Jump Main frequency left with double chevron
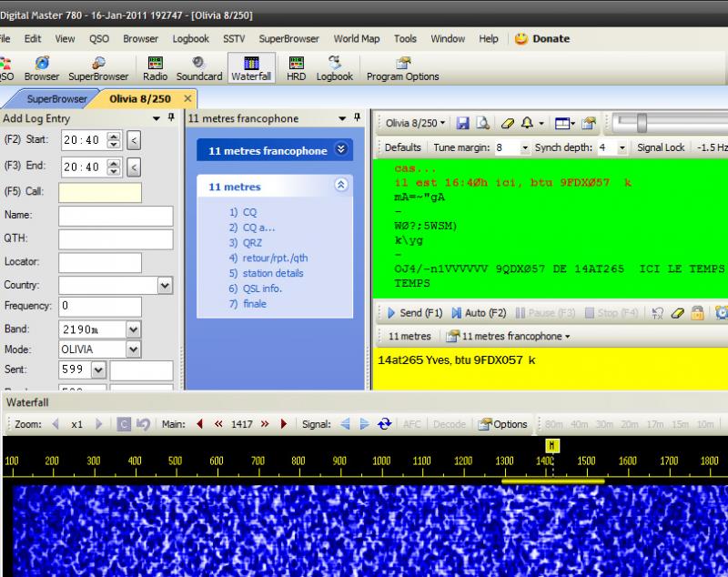This screenshot has height=577, width=728. (x=218, y=424)
